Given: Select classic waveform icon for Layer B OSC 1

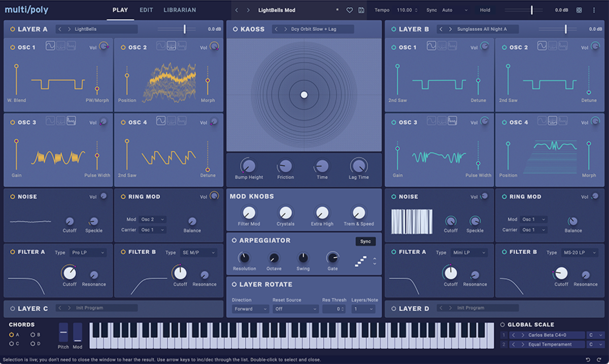Looking at the screenshot, I should click(x=431, y=46).
